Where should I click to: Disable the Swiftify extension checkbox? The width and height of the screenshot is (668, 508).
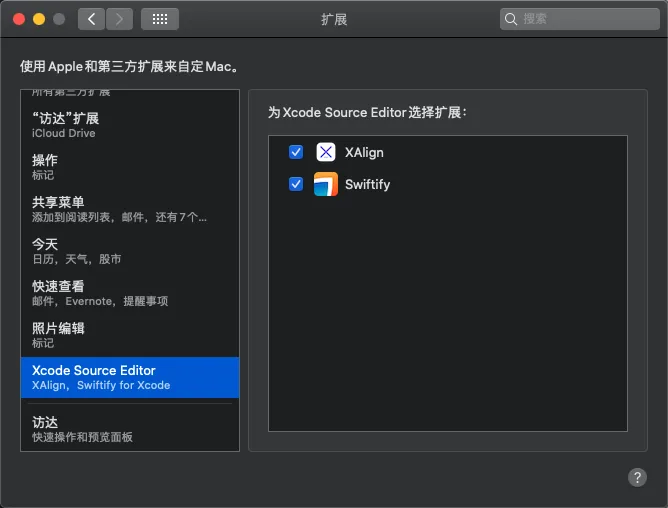(x=296, y=184)
